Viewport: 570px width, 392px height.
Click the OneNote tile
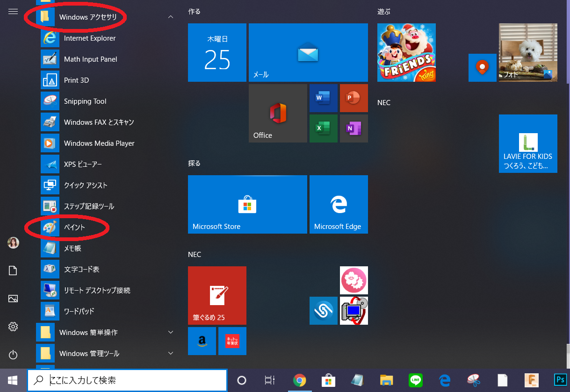[354, 128]
